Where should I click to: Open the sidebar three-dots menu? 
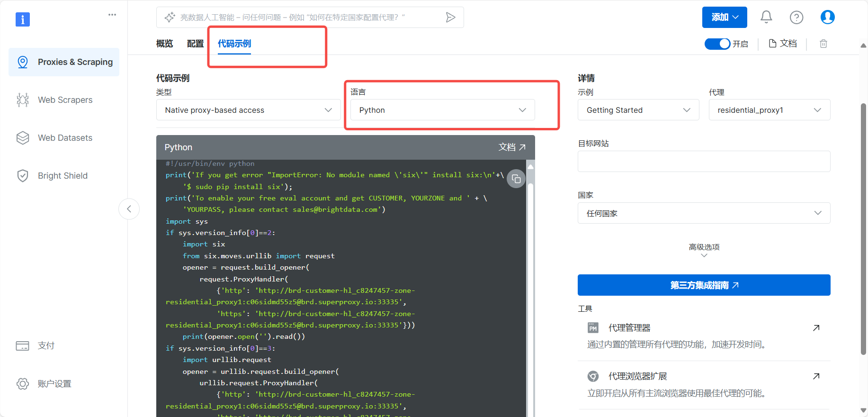(x=112, y=15)
